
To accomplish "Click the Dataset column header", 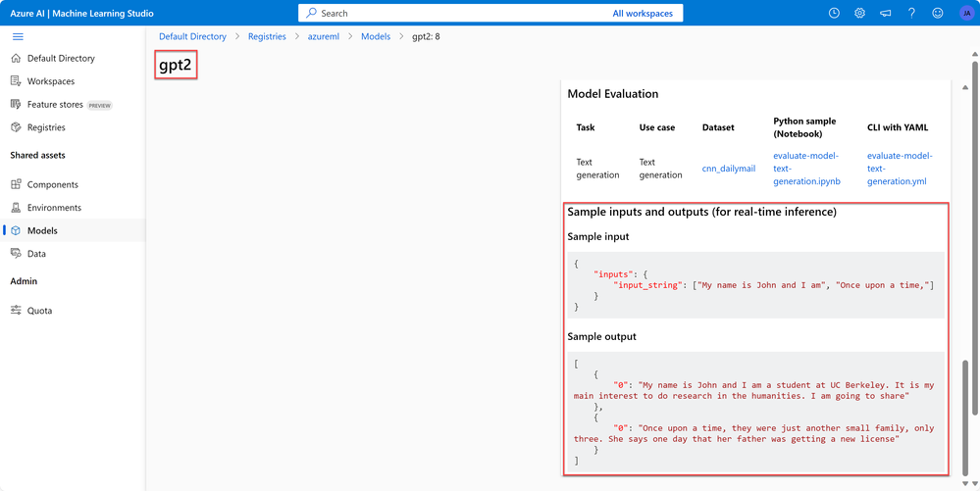I will pyautogui.click(x=718, y=127).
